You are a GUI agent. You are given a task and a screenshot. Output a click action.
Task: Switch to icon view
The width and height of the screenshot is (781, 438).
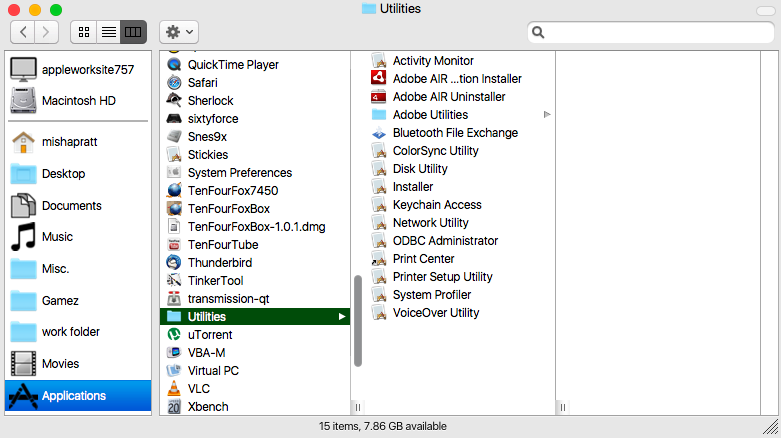[x=84, y=32]
